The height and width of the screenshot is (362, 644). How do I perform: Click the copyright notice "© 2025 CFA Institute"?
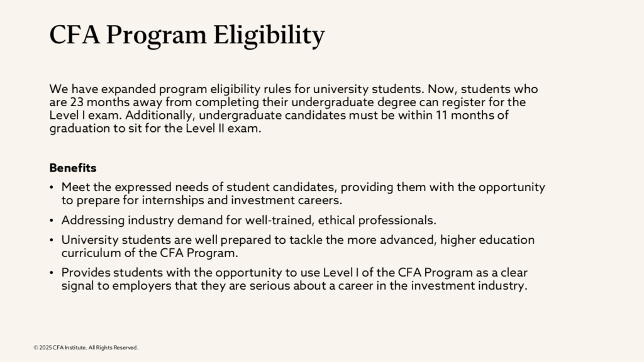tap(86, 348)
